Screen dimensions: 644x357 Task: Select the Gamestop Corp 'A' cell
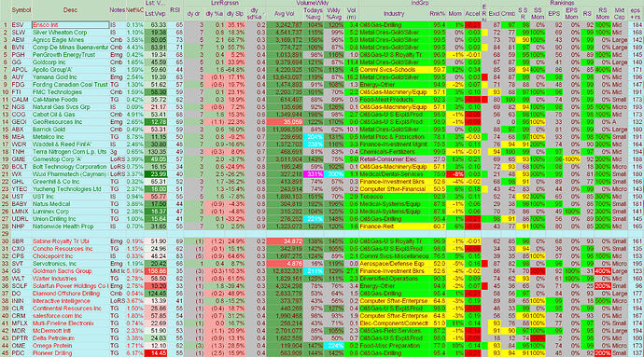(70, 159)
